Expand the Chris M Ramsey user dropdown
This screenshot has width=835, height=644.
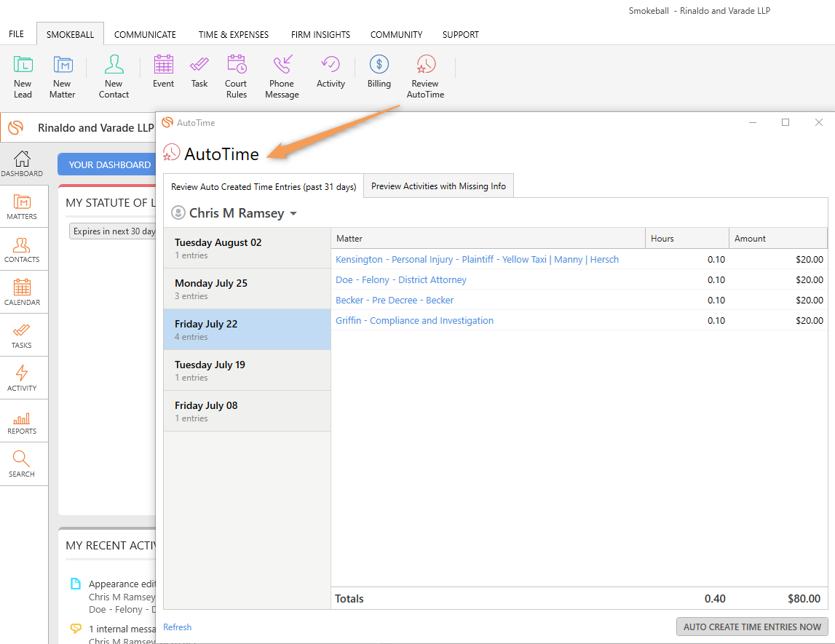click(x=293, y=213)
